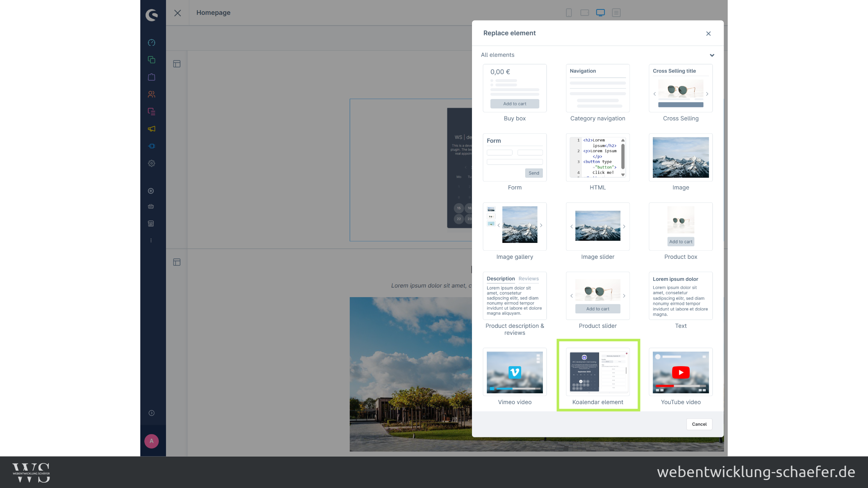The height and width of the screenshot is (488, 868).
Task: Select the Image gallery element
Action: point(514,226)
